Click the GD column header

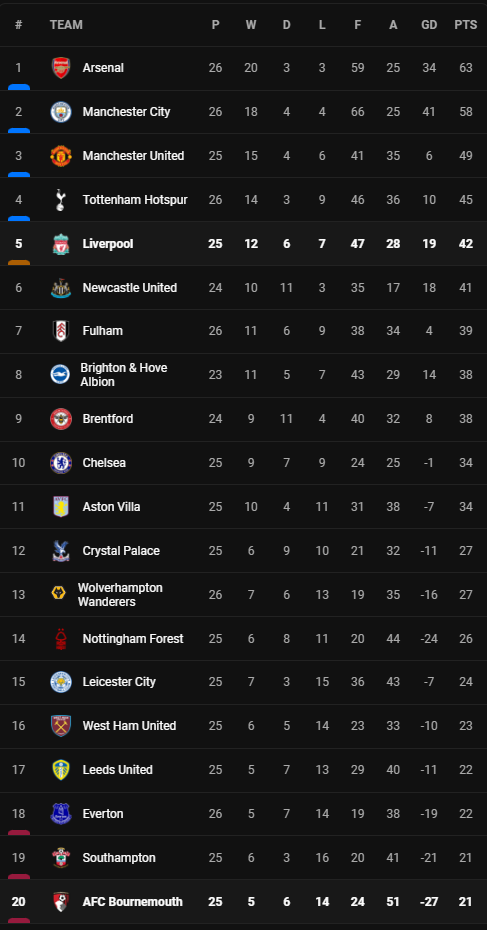tap(429, 25)
